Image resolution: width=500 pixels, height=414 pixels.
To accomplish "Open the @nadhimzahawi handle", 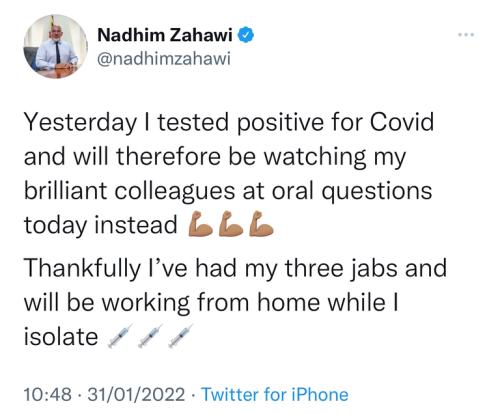I will tap(164, 59).
